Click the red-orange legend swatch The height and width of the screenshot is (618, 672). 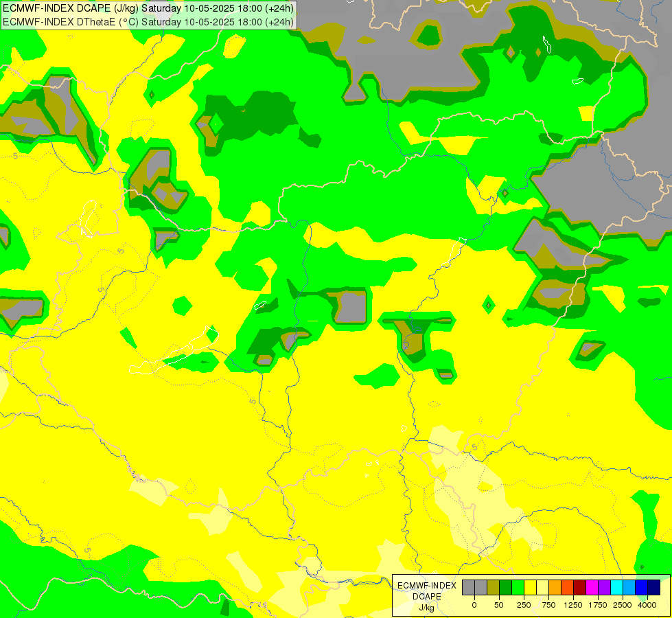567,588
